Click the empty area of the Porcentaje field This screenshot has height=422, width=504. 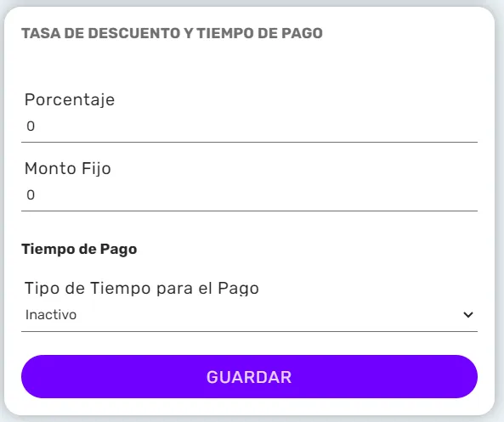coord(258,127)
